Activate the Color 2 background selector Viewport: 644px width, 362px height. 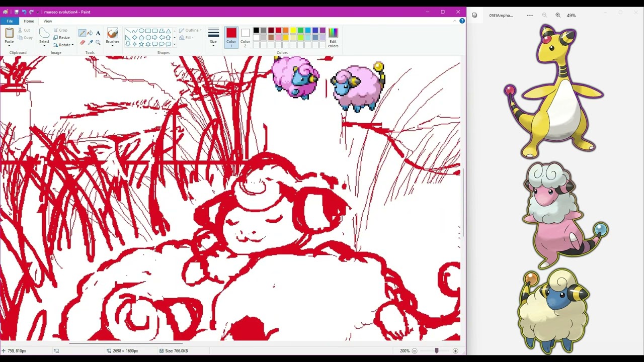(x=245, y=37)
